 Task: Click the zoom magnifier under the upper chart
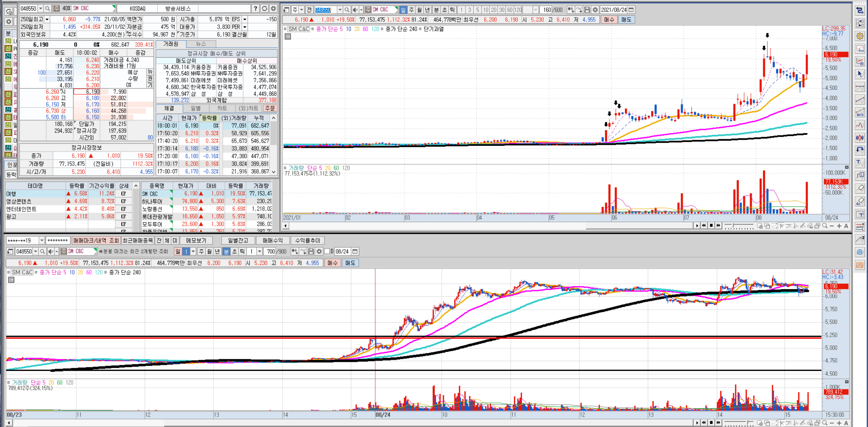point(825,226)
